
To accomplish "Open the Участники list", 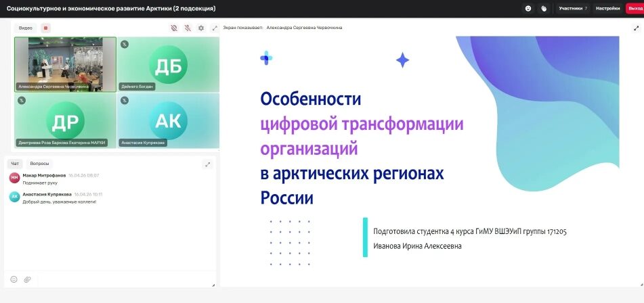I will coord(573,9).
